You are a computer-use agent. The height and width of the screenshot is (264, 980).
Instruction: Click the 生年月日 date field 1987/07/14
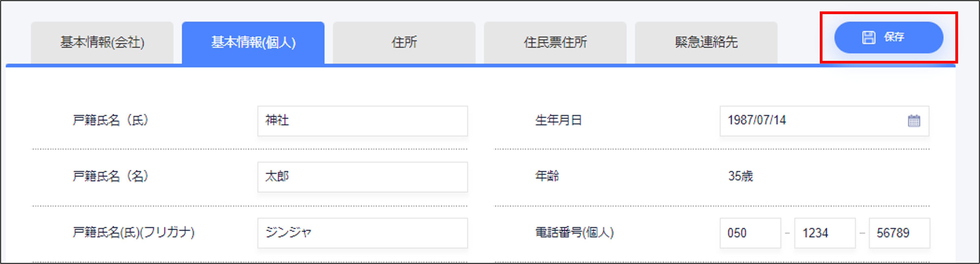[x=824, y=121]
